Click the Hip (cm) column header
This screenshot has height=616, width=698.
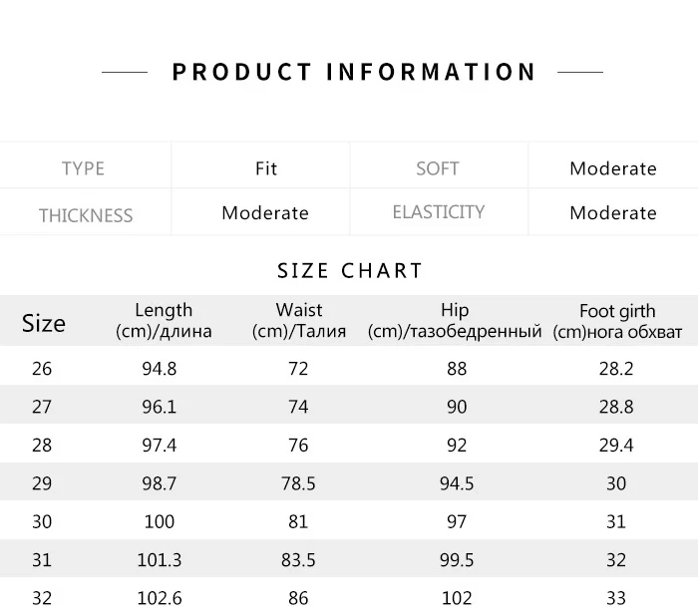pyautogui.click(x=455, y=321)
